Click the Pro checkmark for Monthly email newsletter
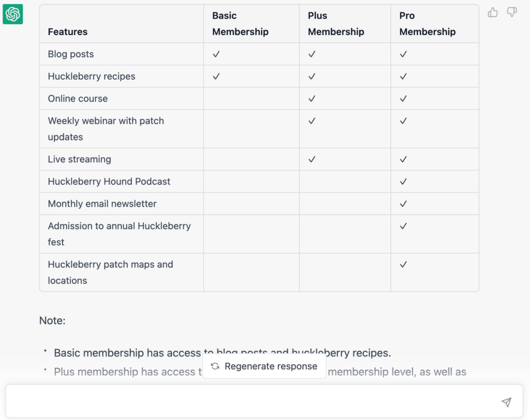This screenshot has height=420, width=530. [403, 204]
